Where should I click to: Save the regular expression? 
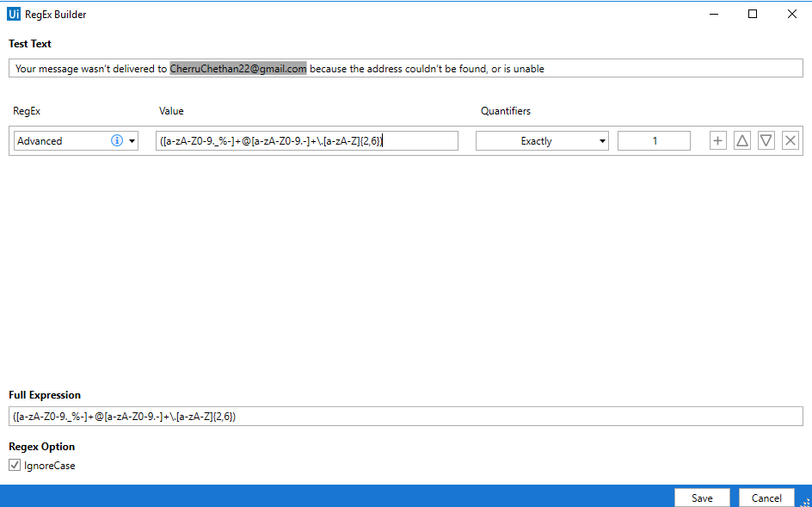[702, 498]
